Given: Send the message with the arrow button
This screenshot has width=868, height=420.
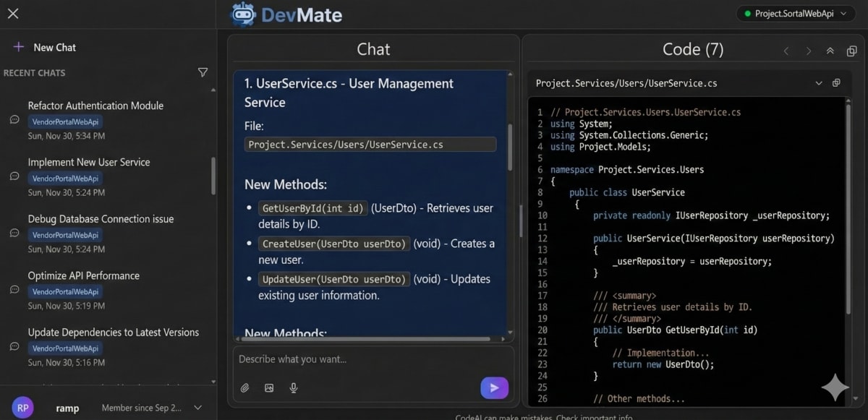Looking at the screenshot, I should click(494, 387).
